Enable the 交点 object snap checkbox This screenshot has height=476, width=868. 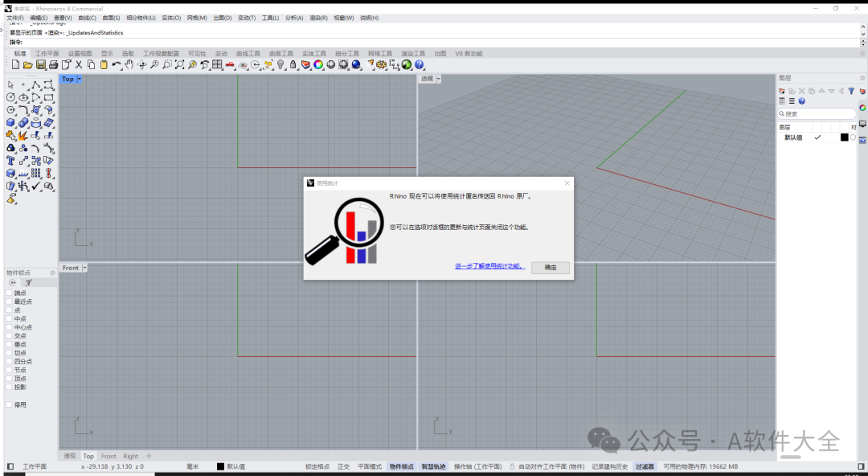coord(9,336)
